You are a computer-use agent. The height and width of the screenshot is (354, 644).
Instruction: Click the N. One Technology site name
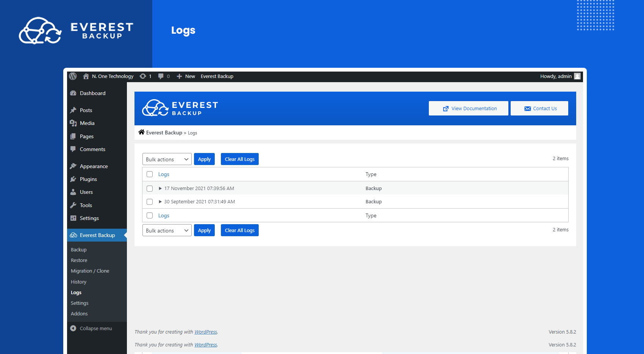click(113, 76)
